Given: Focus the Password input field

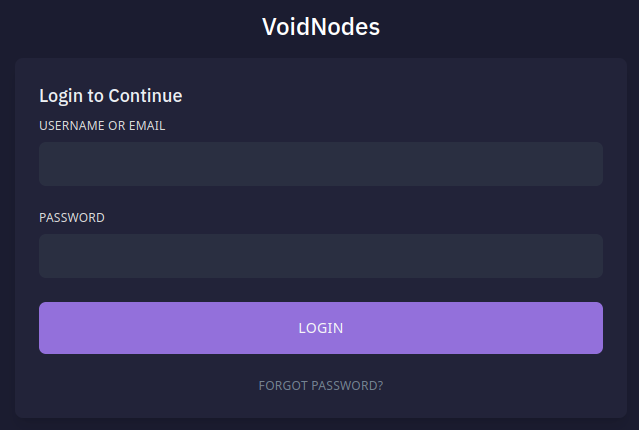Looking at the screenshot, I should click(320, 256).
